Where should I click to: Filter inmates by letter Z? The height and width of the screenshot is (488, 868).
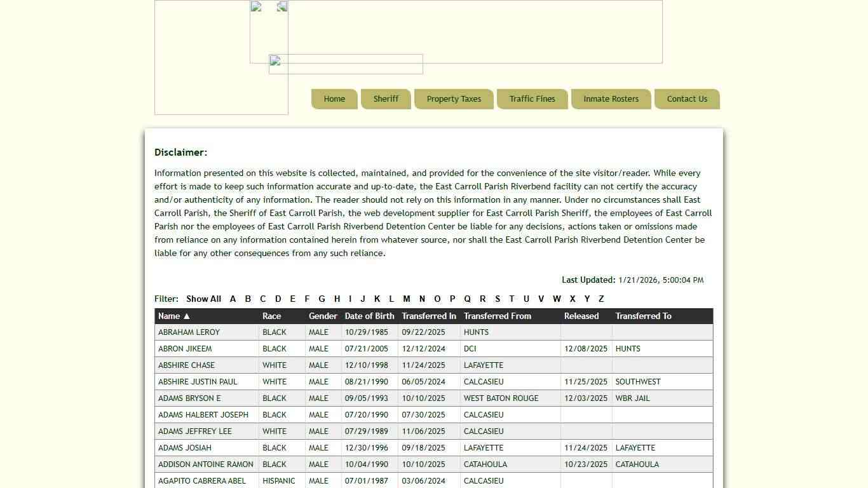(x=601, y=299)
